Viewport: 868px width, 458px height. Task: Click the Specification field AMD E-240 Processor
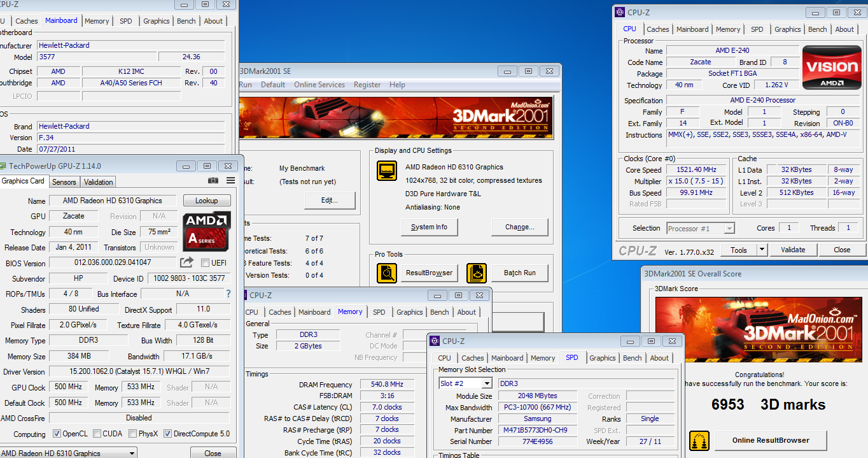(x=763, y=100)
